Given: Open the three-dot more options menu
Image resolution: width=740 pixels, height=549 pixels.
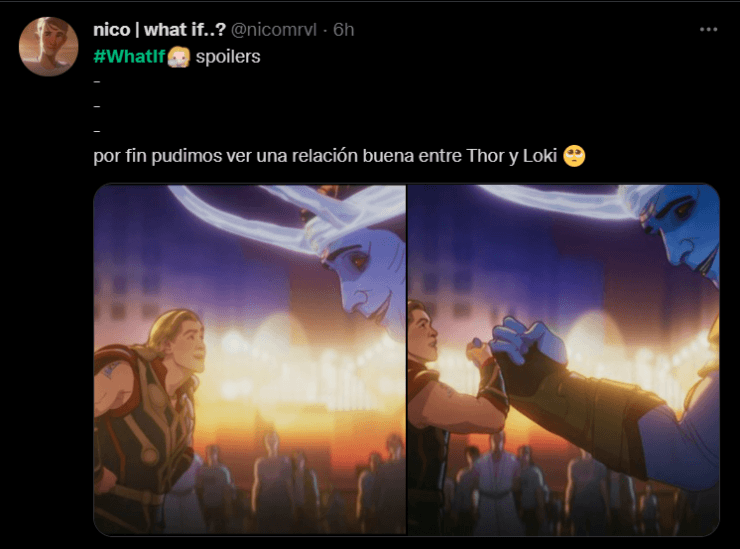Looking at the screenshot, I should 708,29.
